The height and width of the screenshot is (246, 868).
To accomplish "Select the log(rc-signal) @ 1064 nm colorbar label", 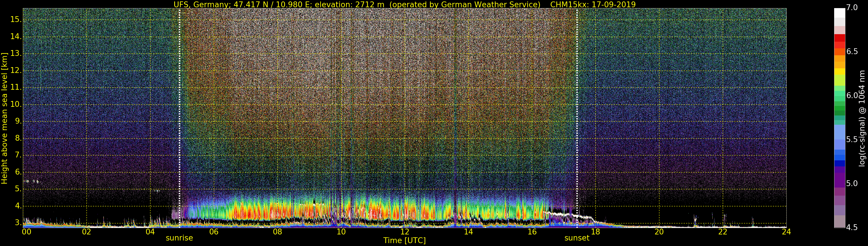I will tap(862, 118).
